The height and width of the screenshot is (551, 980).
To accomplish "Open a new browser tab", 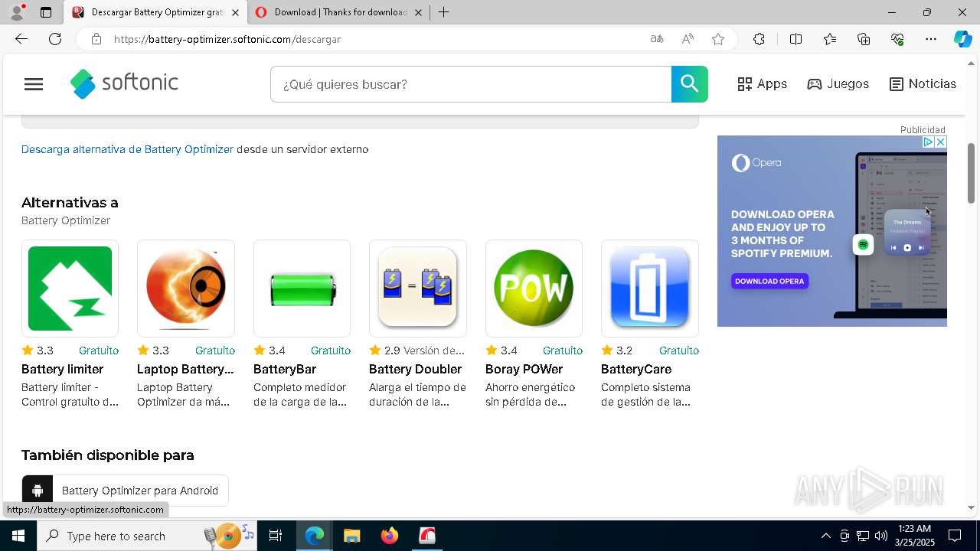I will coord(444,12).
